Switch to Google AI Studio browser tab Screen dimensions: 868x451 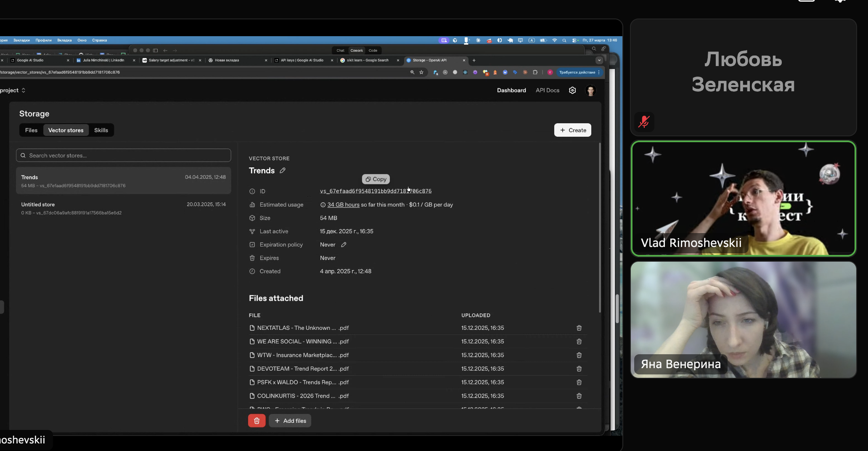point(40,60)
